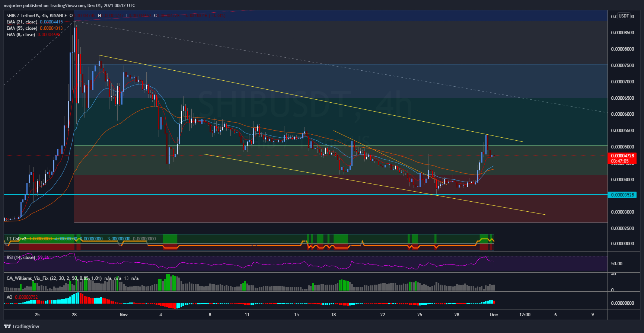The image size is (644, 333).
Task: Click the 0.00005500 price axis label
Action: click(622, 131)
